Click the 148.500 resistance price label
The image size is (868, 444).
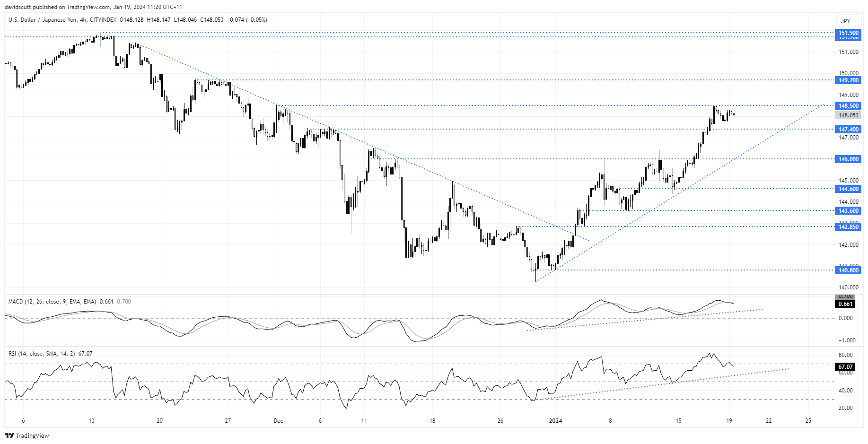(x=849, y=106)
